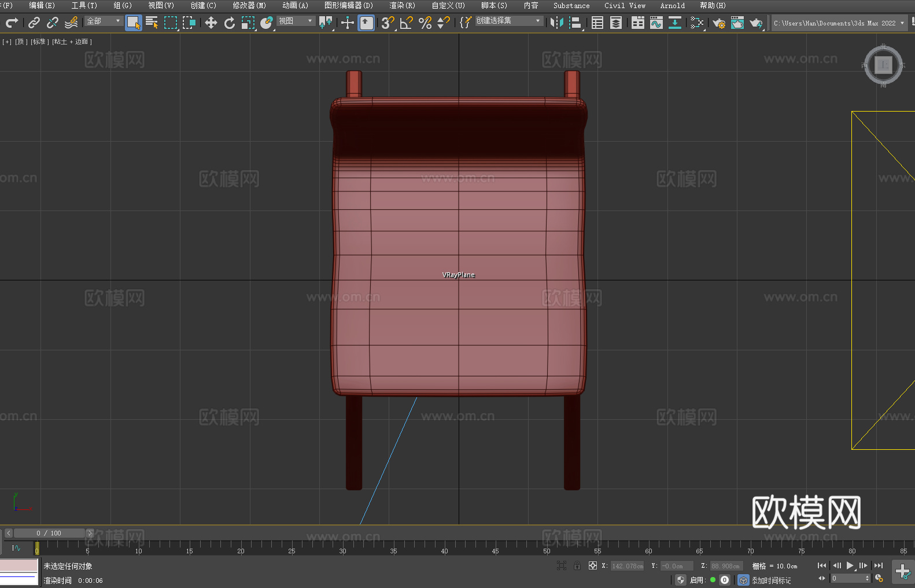Open Render Setup dialog
The height and width of the screenshot is (588, 915).
click(x=719, y=23)
